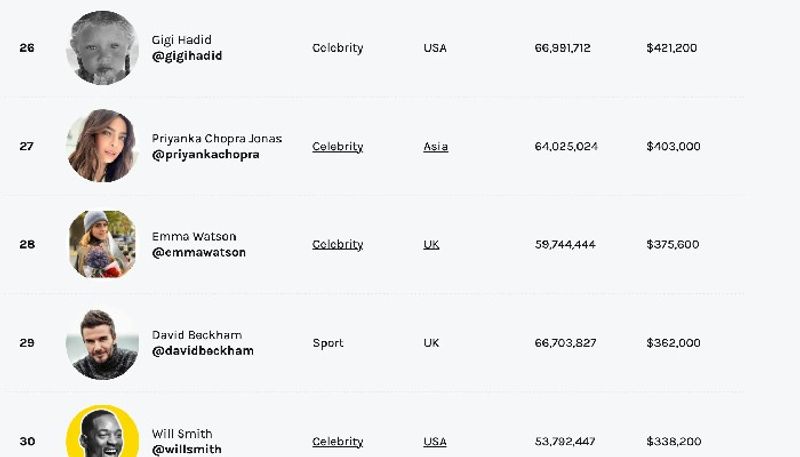This screenshot has width=800, height=457.
Task: Open the @priyankachopra handle
Action: 206,154
